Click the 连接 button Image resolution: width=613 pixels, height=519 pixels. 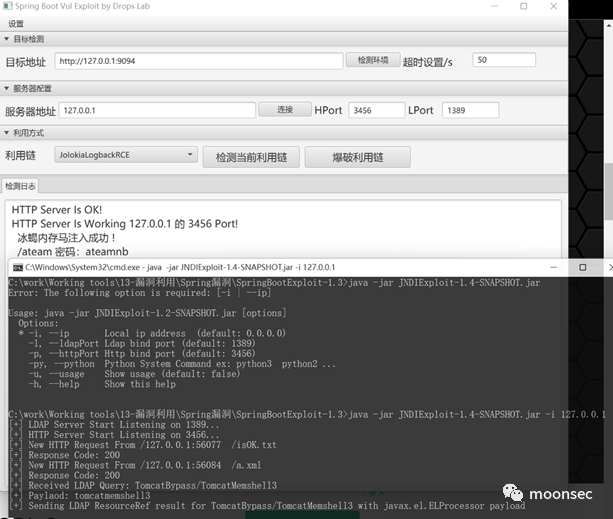click(285, 110)
